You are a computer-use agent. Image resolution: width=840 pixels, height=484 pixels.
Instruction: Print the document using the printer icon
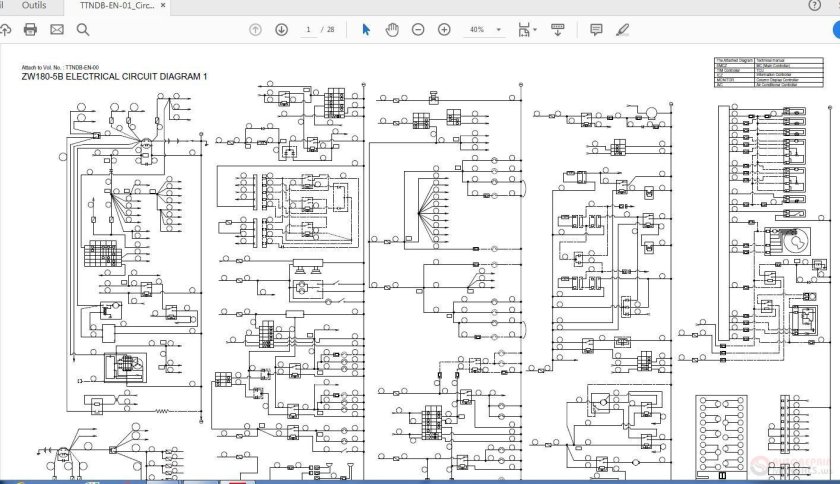click(30, 30)
